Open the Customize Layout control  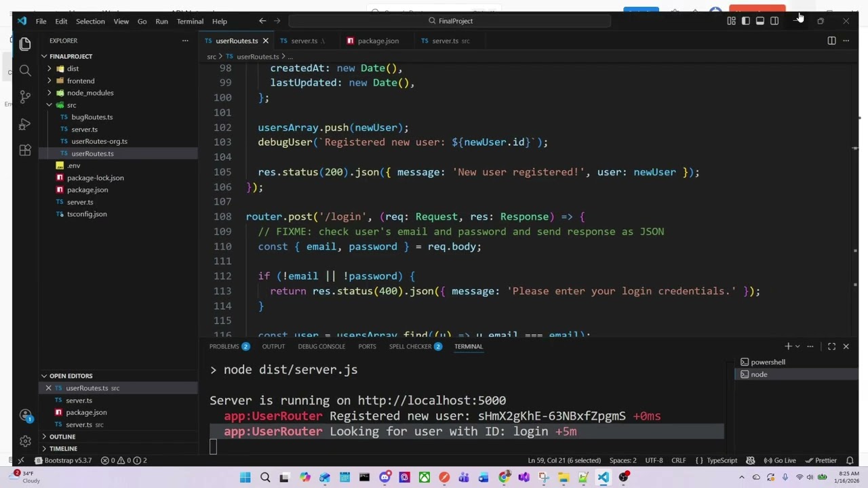click(731, 21)
